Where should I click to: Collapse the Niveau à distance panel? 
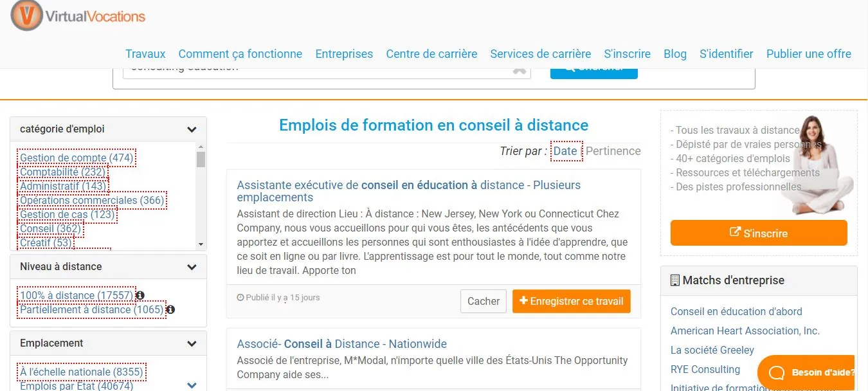[x=192, y=267]
